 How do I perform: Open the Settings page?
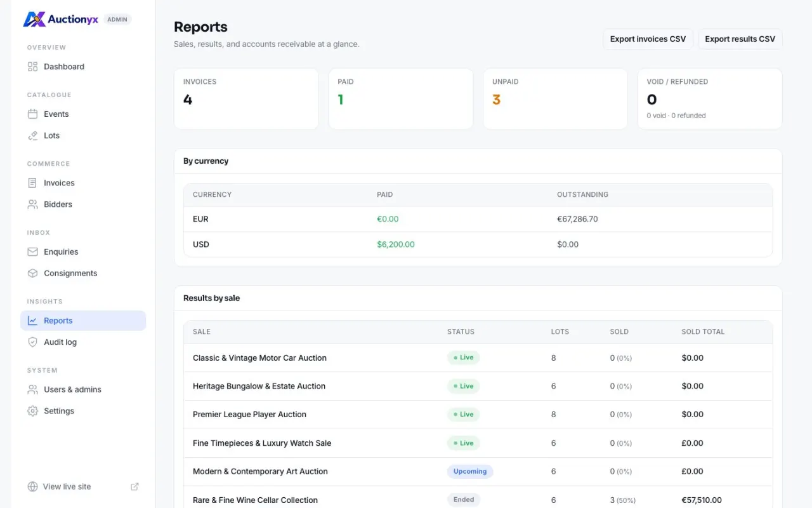(x=83, y=411)
